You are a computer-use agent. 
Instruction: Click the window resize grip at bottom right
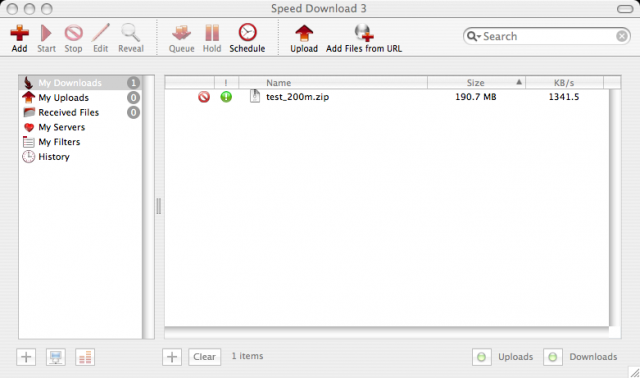tap(634, 372)
